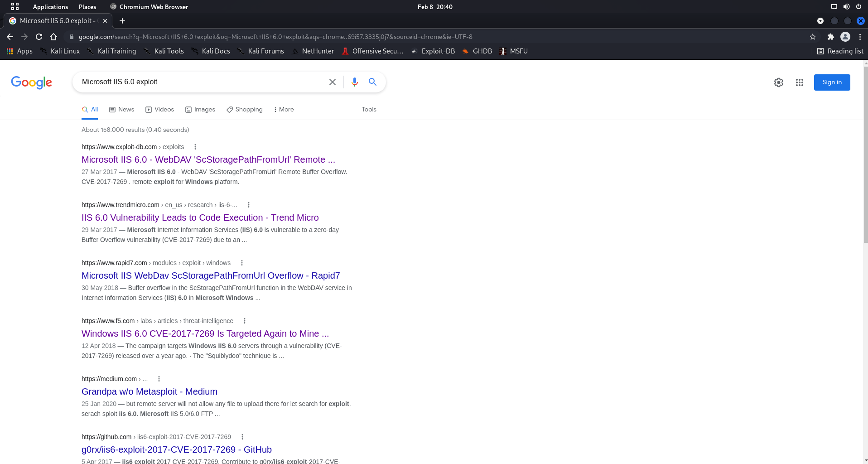Focus the Google search input field

coord(199,82)
